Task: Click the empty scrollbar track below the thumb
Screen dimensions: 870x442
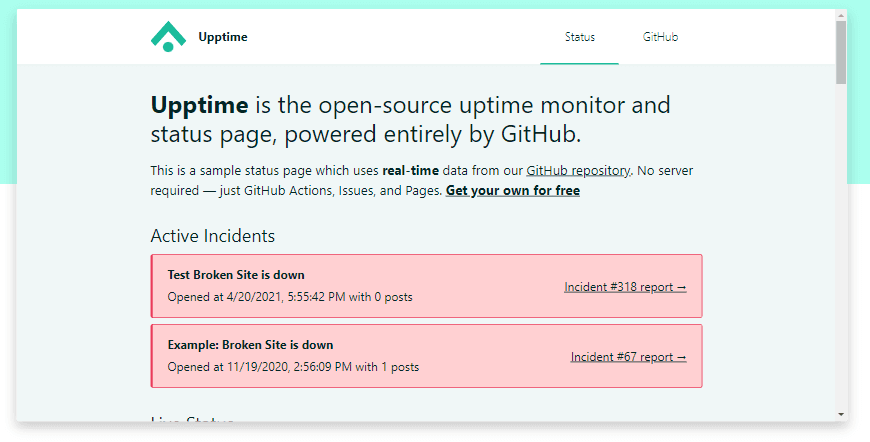Action: click(841, 250)
